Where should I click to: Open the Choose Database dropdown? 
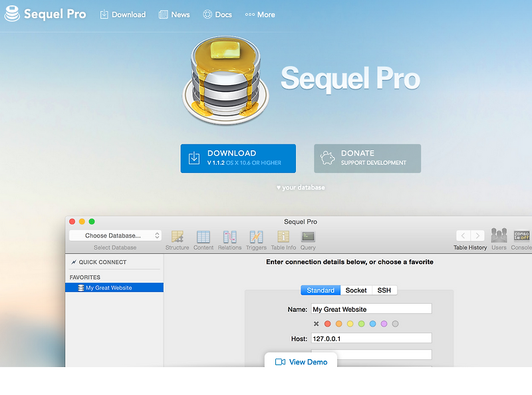(x=114, y=235)
